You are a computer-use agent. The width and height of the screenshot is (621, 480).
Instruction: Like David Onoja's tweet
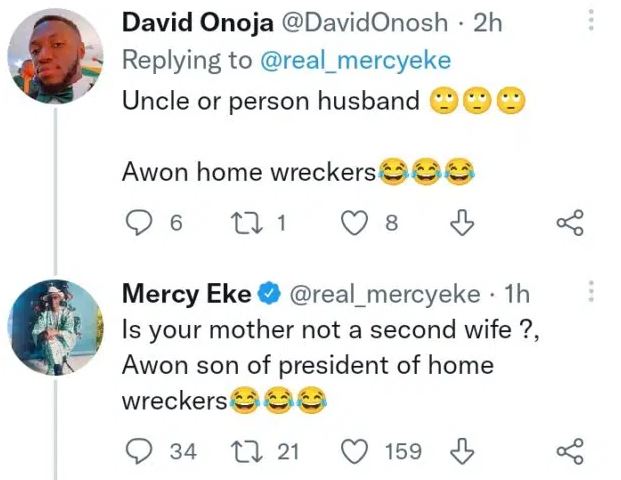[x=356, y=224]
